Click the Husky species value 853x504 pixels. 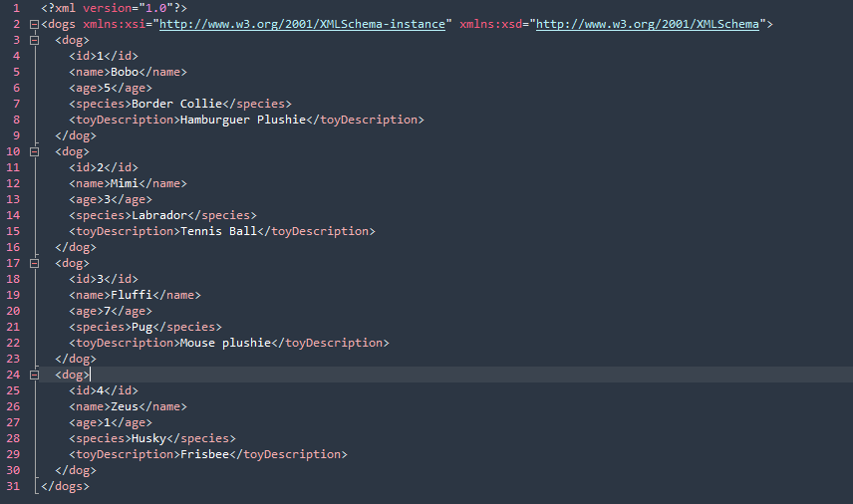(149, 438)
